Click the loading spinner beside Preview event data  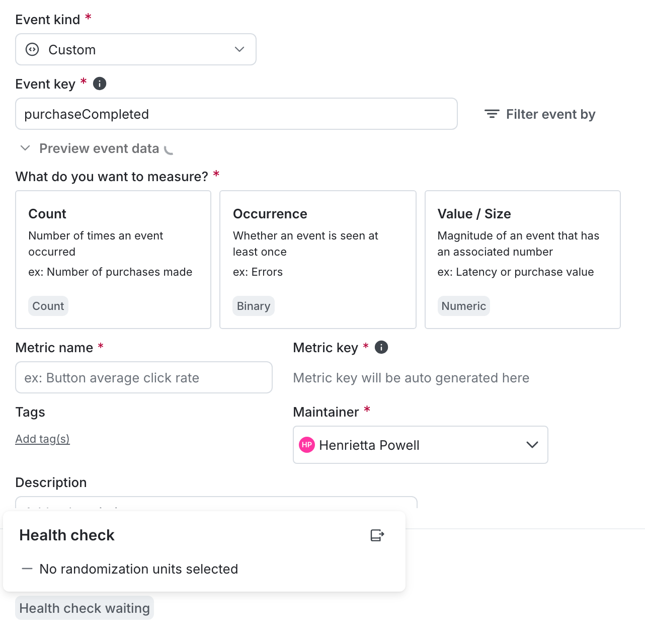click(x=169, y=149)
